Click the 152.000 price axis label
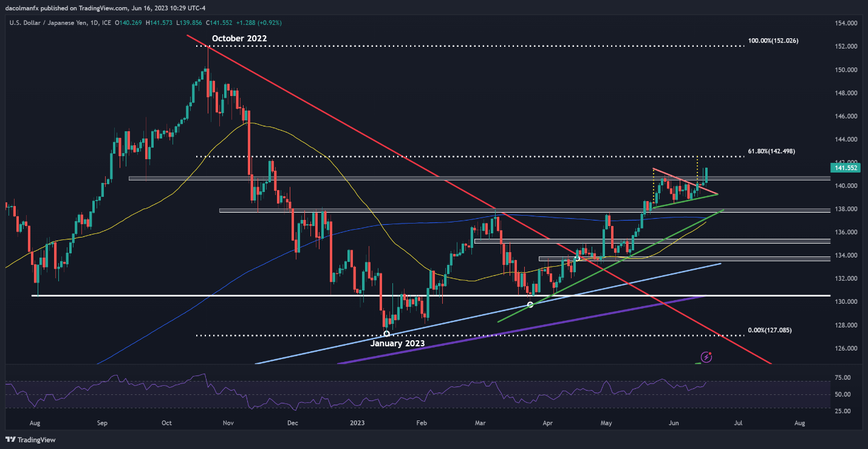This screenshot has width=868, height=449. pos(845,46)
